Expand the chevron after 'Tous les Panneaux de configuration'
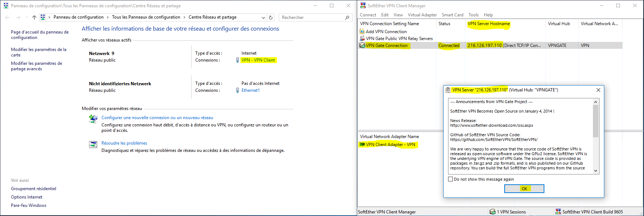Viewport: 644px width, 216px height. coord(185,17)
